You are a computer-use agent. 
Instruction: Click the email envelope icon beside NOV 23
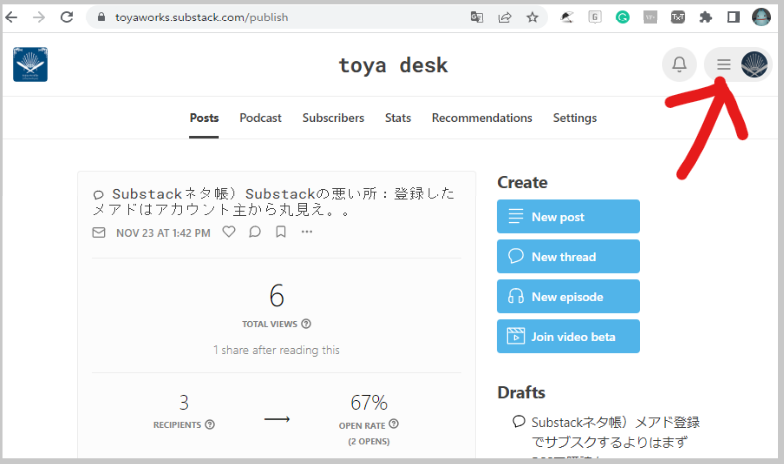tap(99, 232)
